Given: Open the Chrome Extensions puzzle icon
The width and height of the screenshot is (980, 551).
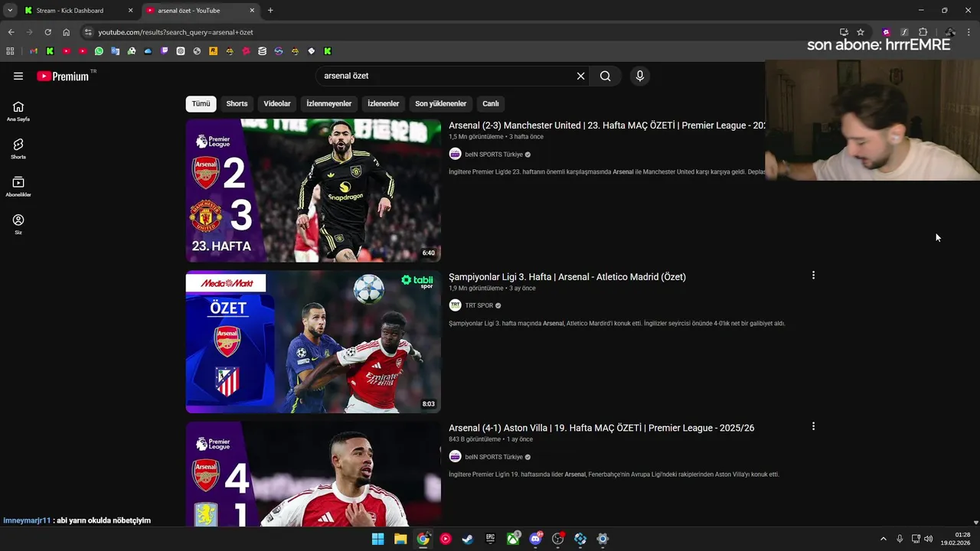Looking at the screenshot, I should tap(923, 32).
